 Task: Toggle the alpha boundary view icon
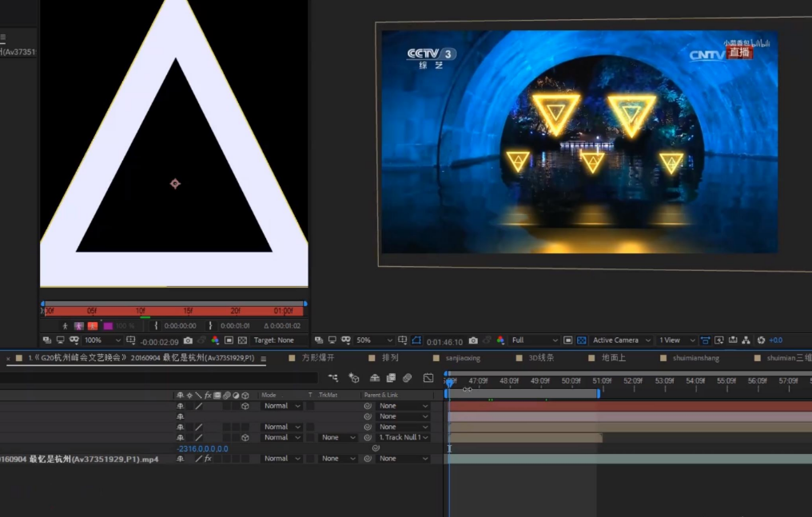point(78,326)
